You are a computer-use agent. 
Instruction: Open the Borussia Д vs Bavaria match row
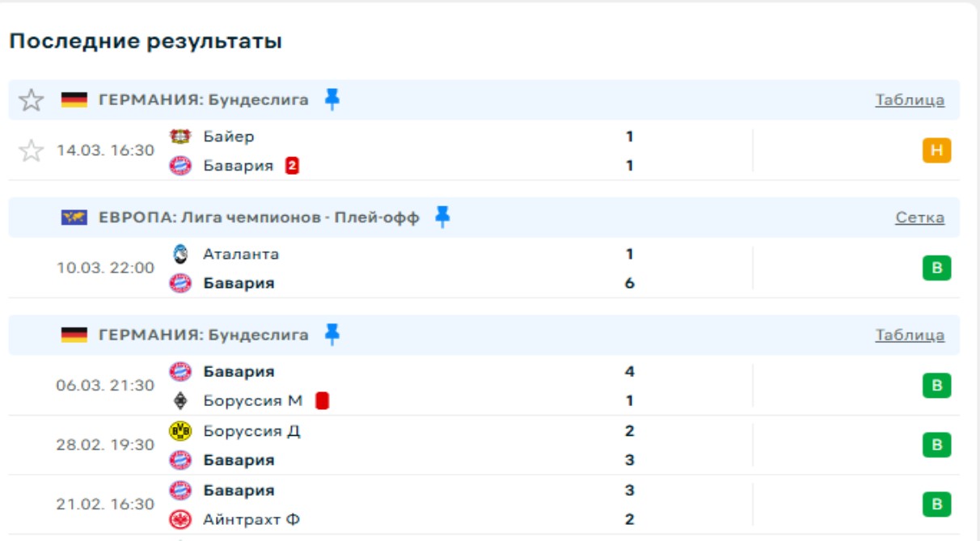[x=404, y=445]
